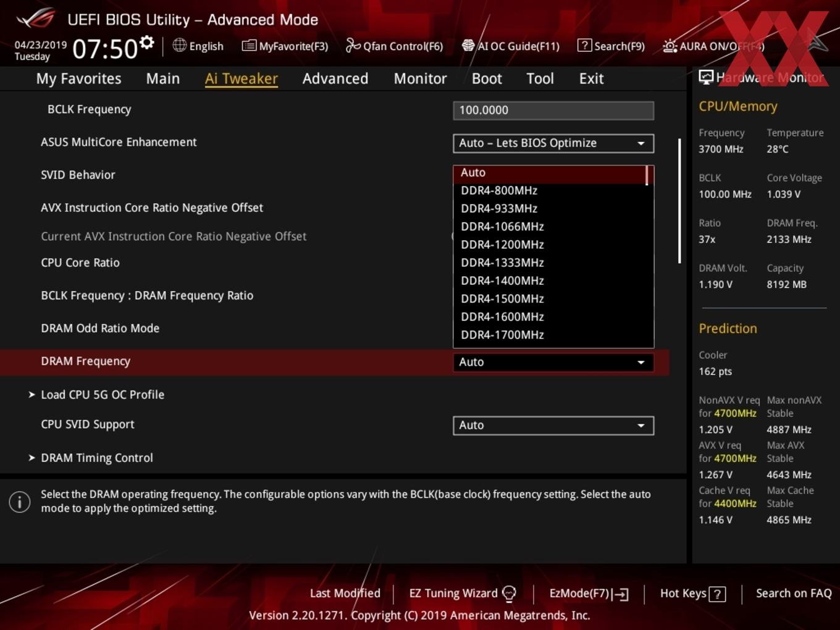Viewport: 840px width, 630px height.
Task: Open Hot Keys help
Action: pyautogui.click(x=692, y=594)
